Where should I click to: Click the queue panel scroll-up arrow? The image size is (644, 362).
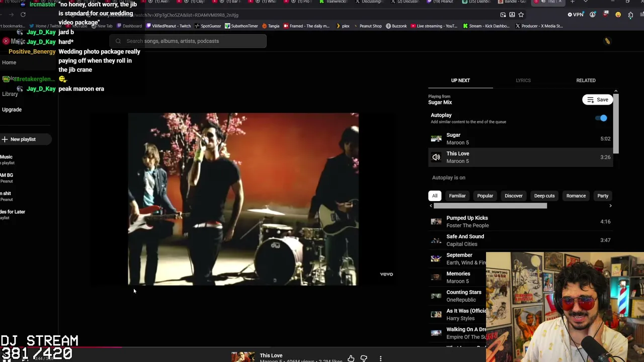[616, 92]
